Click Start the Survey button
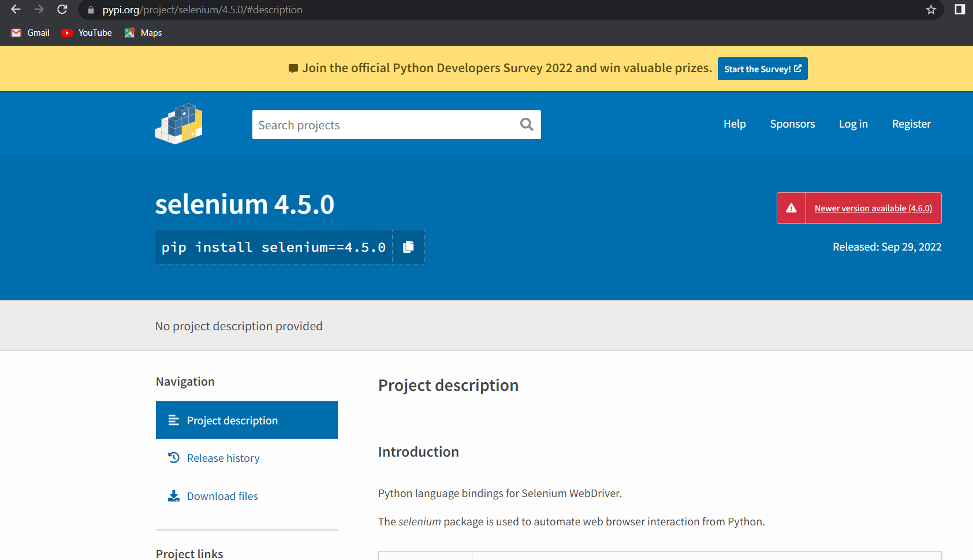Viewport: 973px width, 560px height. coord(762,69)
